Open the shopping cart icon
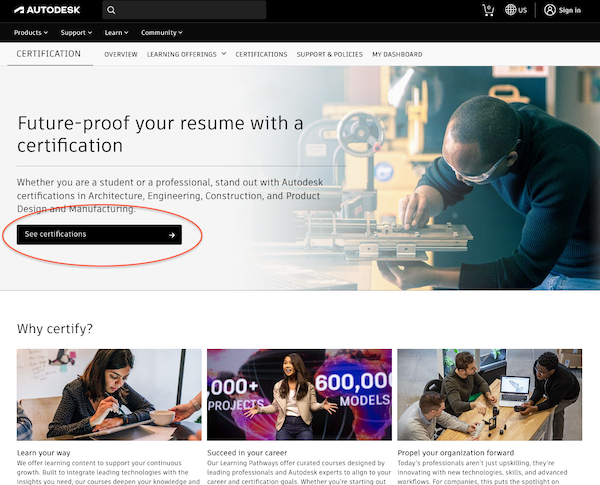Screen dimensions: 600x485 [x=488, y=10]
